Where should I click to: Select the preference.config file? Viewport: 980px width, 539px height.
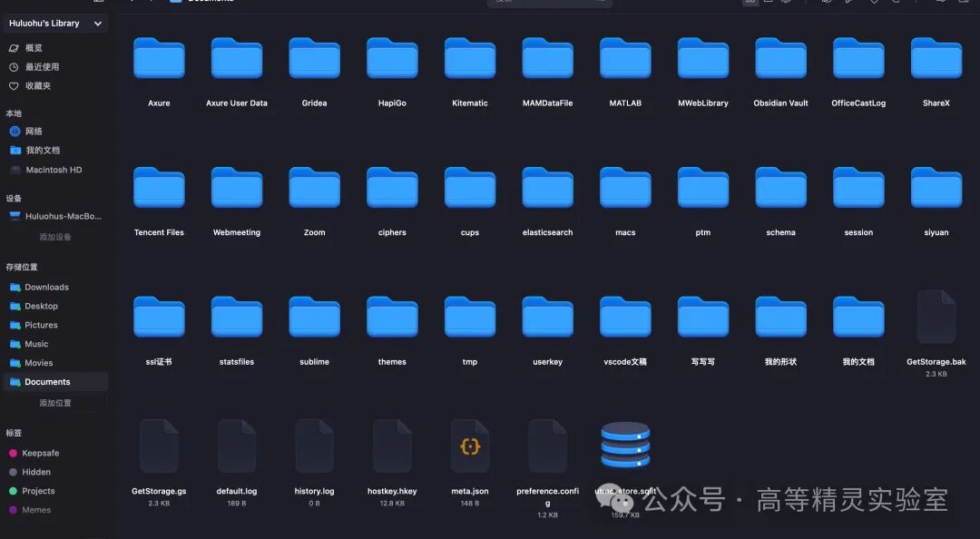547,446
